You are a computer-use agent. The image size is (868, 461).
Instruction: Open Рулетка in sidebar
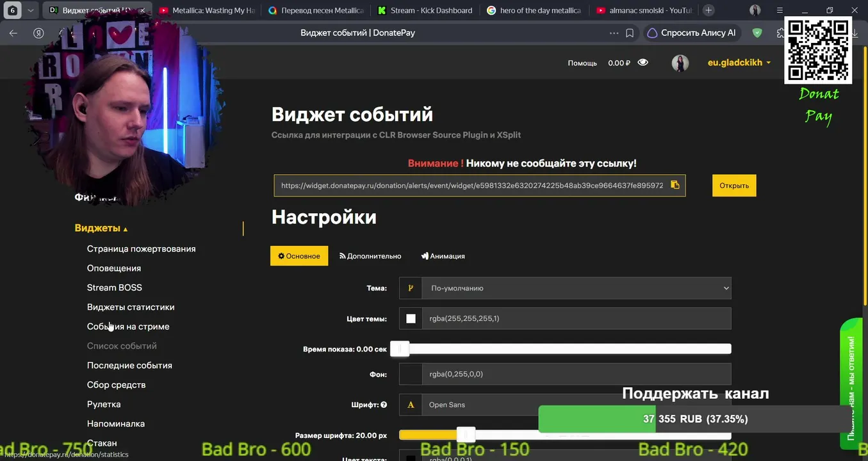tap(104, 404)
